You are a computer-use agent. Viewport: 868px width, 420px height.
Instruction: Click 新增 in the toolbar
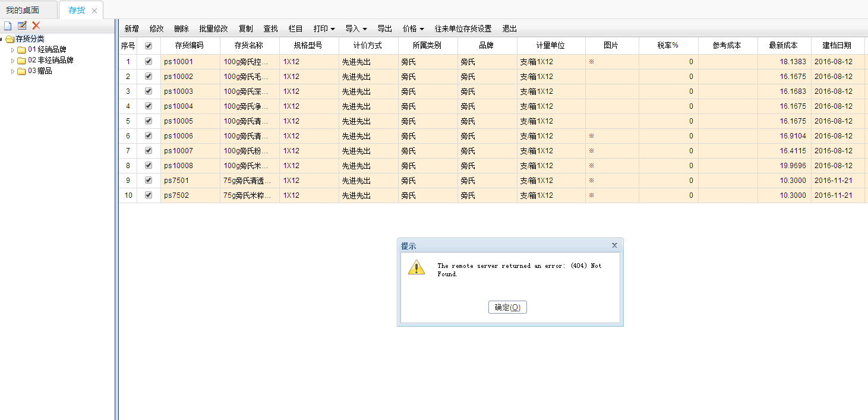click(x=131, y=29)
